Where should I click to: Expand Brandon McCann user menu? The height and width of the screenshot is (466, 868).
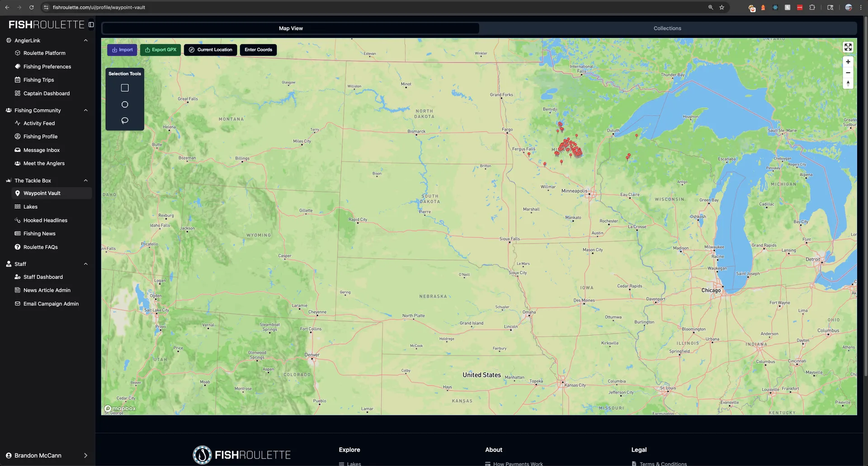tap(85, 456)
